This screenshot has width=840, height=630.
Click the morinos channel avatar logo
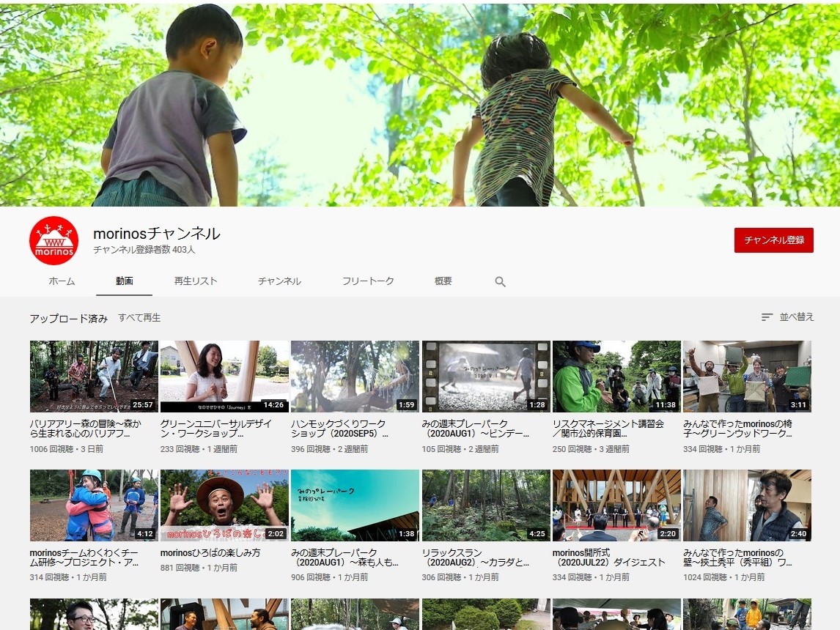pos(54,241)
